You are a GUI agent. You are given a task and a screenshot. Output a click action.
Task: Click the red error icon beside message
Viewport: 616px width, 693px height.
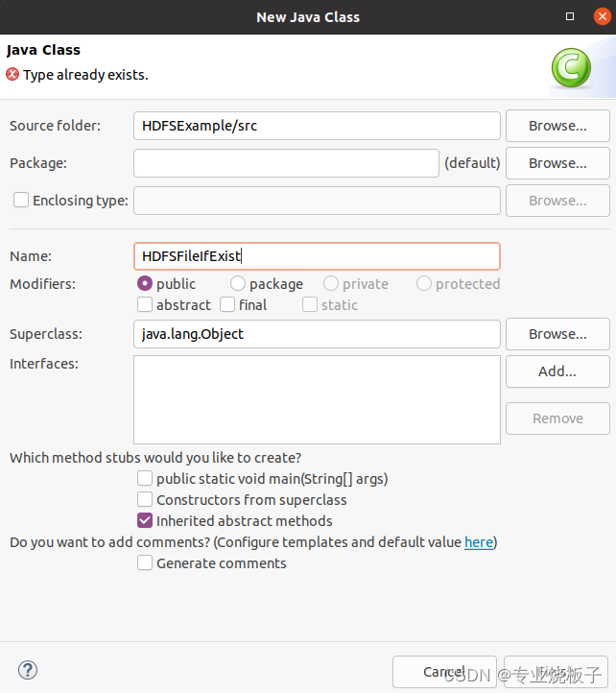[x=12, y=74]
